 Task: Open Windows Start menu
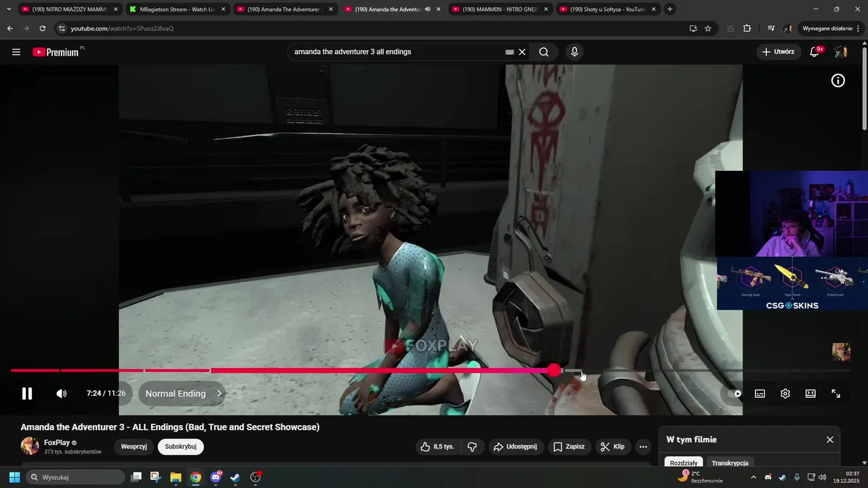click(x=14, y=477)
